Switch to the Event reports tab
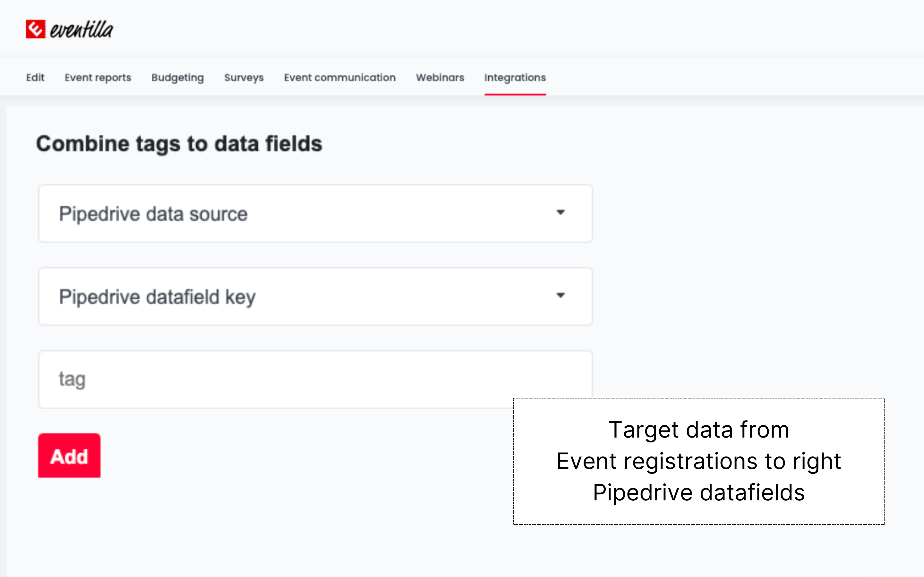 click(x=98, y=78)
